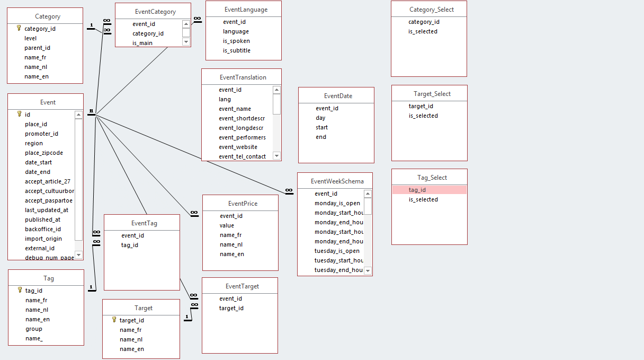
Task: Click the down scroll arrow in EventWeekSchema
Action: click(x=368, y=271)
